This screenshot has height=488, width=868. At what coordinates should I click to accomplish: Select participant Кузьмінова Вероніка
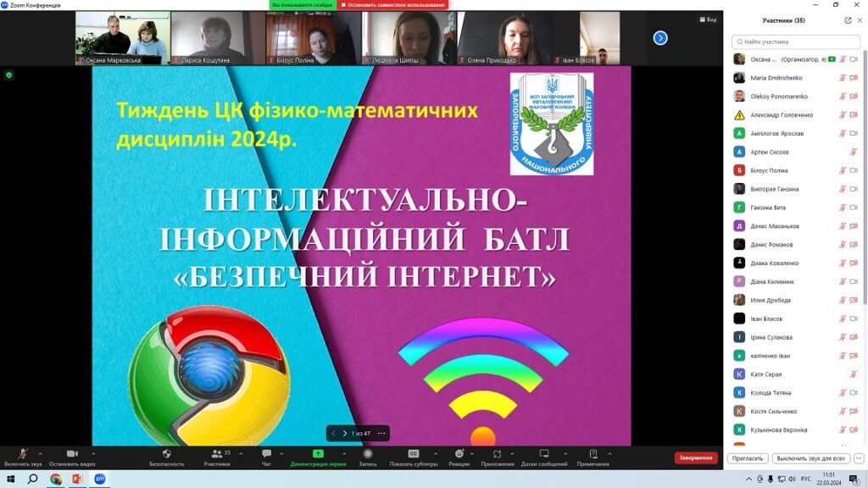(x=795, y=430)
